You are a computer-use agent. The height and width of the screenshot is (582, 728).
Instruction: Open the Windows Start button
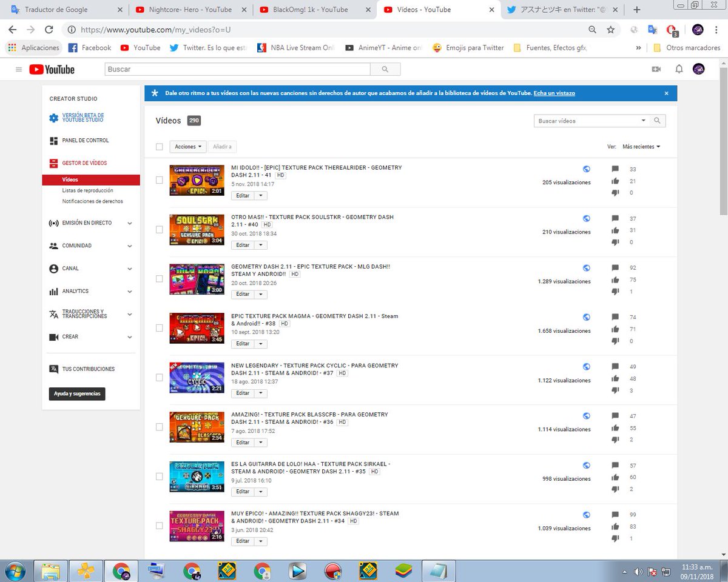15,571
